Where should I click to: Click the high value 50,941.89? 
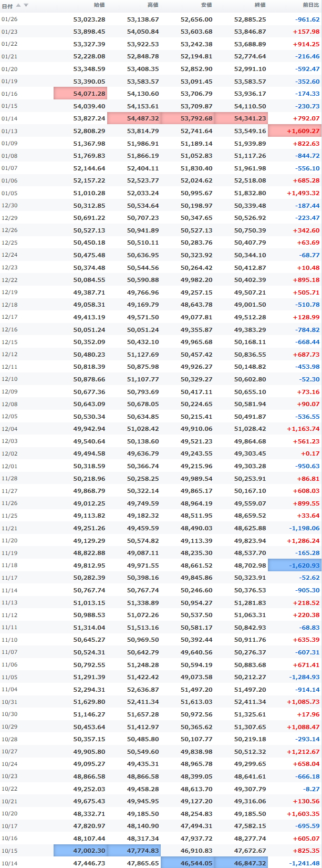pyautogui.click(x=143, y=230)
